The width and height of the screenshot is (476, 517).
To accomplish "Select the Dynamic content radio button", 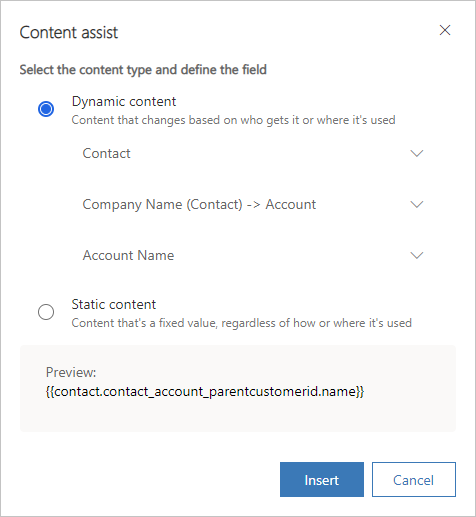I will [46, 109].
